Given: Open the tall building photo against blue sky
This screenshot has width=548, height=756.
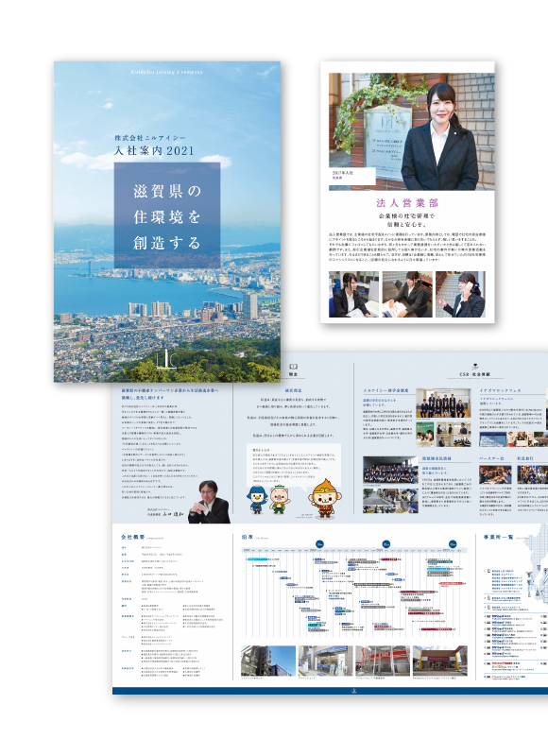Looking at the screenshot, I should pyautogui.click(x=268, y=661).
